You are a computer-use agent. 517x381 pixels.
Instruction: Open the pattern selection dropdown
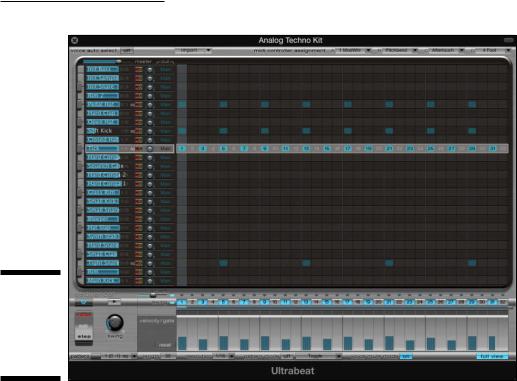118,356
